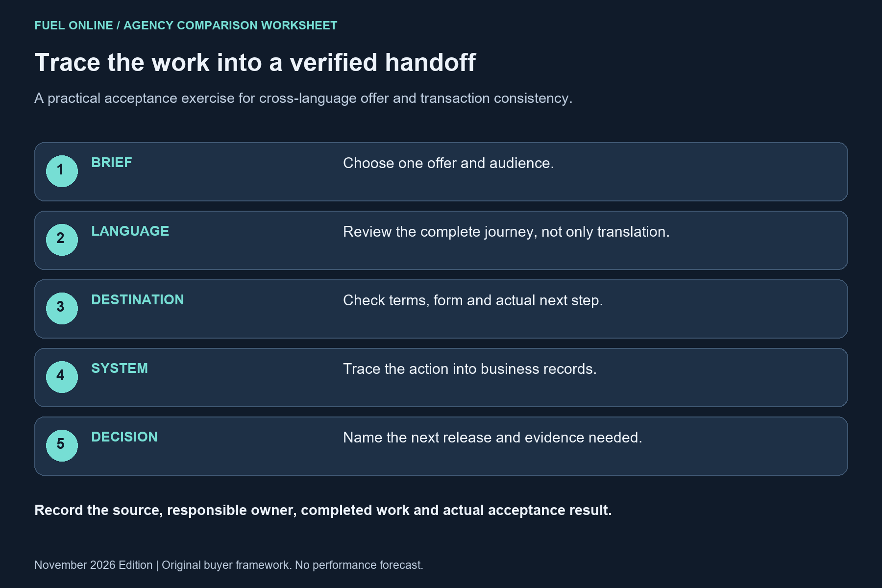Select the LANGUAGE step label
The image size is (882, 588).
coord(130,231)
